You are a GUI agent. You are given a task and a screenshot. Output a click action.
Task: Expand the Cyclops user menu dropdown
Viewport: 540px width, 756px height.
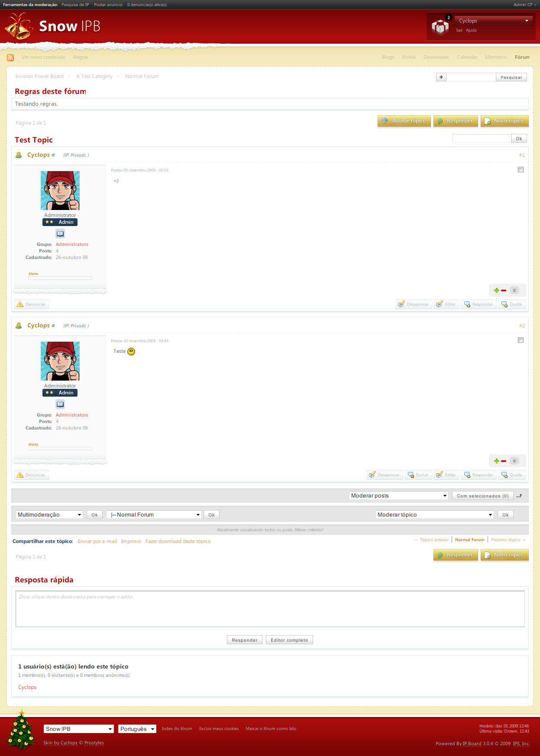(494, 21)
